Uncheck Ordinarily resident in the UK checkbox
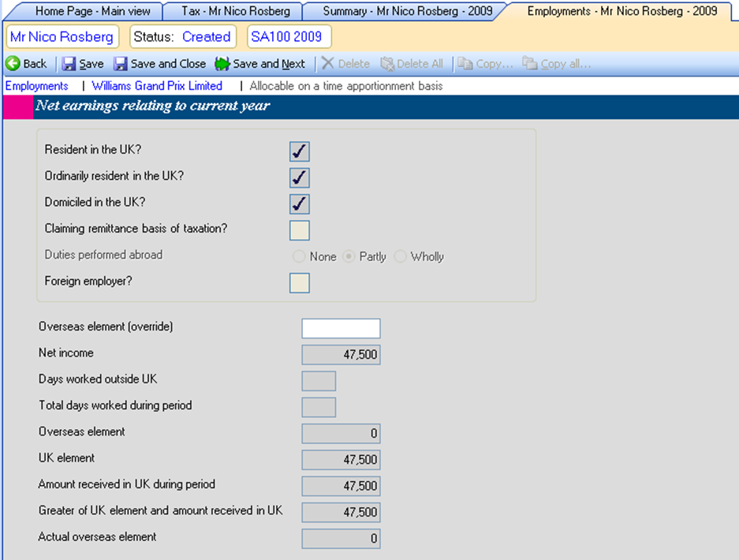 tap(299, 177)
